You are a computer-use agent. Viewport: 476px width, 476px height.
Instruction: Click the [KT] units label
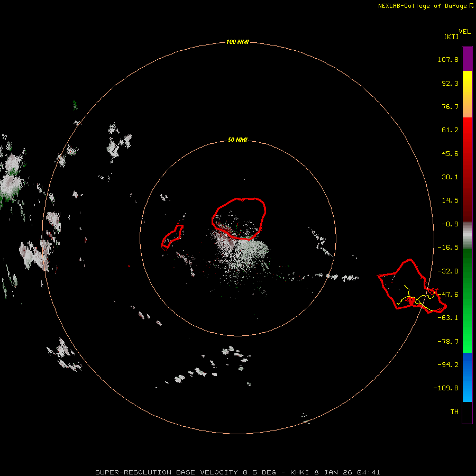click(x=452, y=36)
